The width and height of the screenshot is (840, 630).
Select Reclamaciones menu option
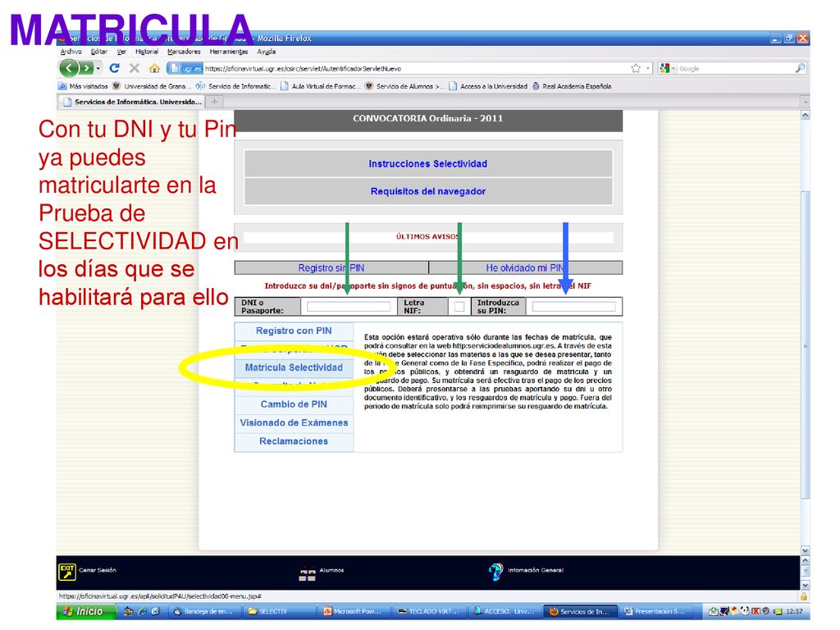294,441
